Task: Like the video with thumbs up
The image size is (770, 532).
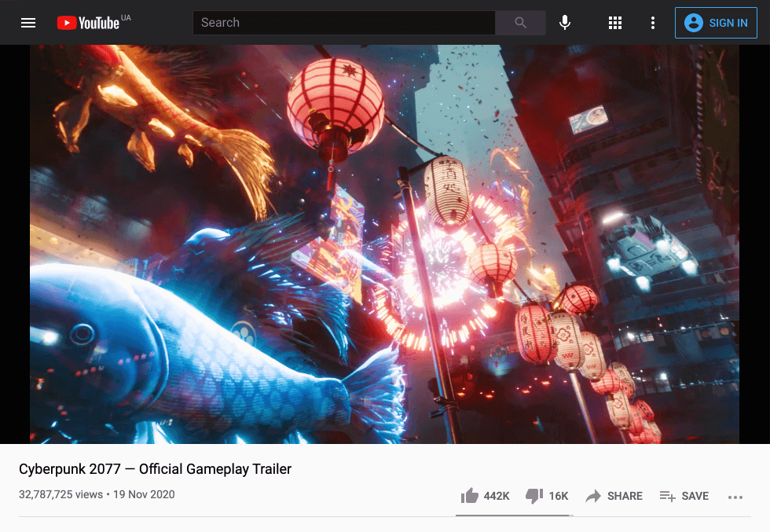Action: pyautogui.click(x=485, y=496)
